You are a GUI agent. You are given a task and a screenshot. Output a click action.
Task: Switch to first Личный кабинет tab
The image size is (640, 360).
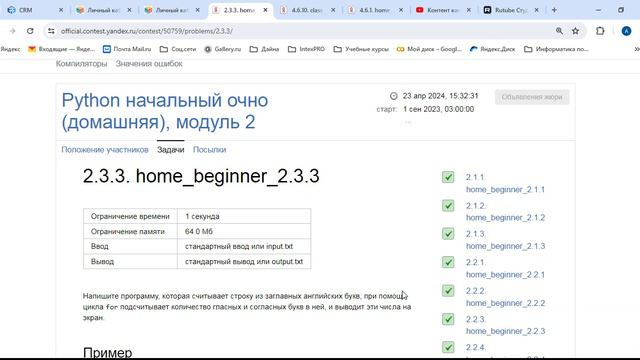click(x=103, y=10)
